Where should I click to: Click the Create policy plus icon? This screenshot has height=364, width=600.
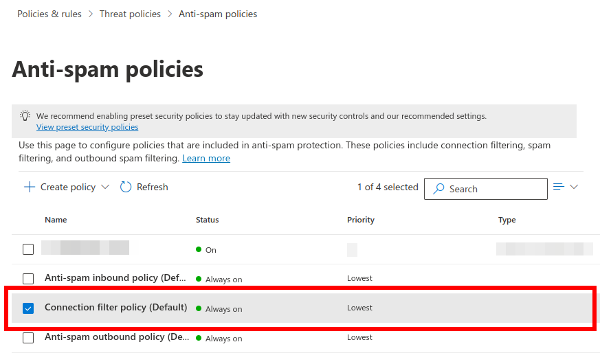point(30,187)
